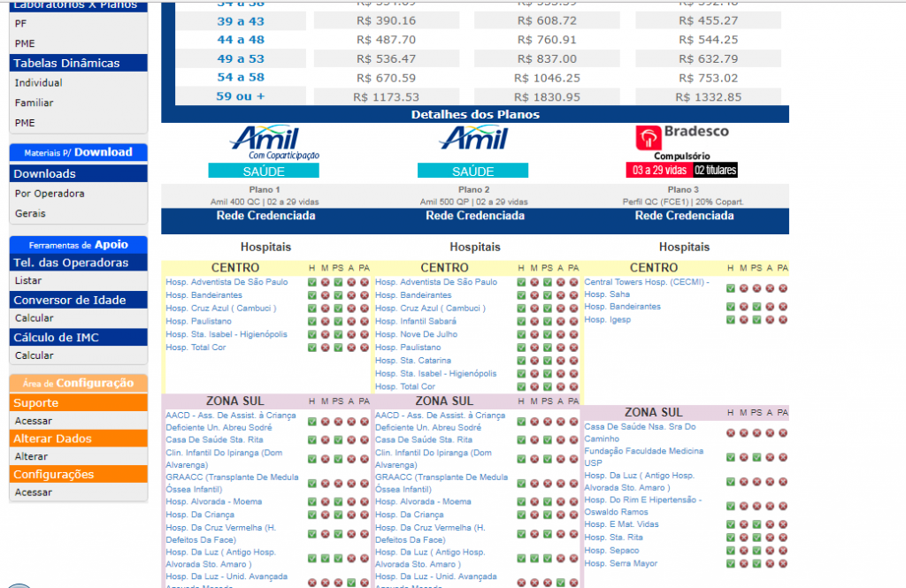Screen dimensions: 906x588
Task: Click Plano 3 Hosp. E Mat. Vidas PS icon
Action: (756, 524)
